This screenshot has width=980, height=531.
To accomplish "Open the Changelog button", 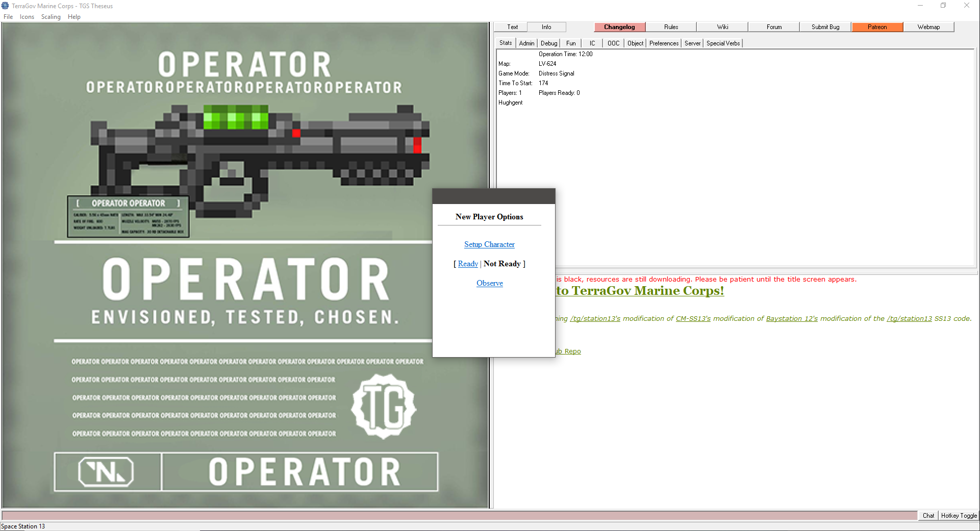I will (x=619, y=27).
